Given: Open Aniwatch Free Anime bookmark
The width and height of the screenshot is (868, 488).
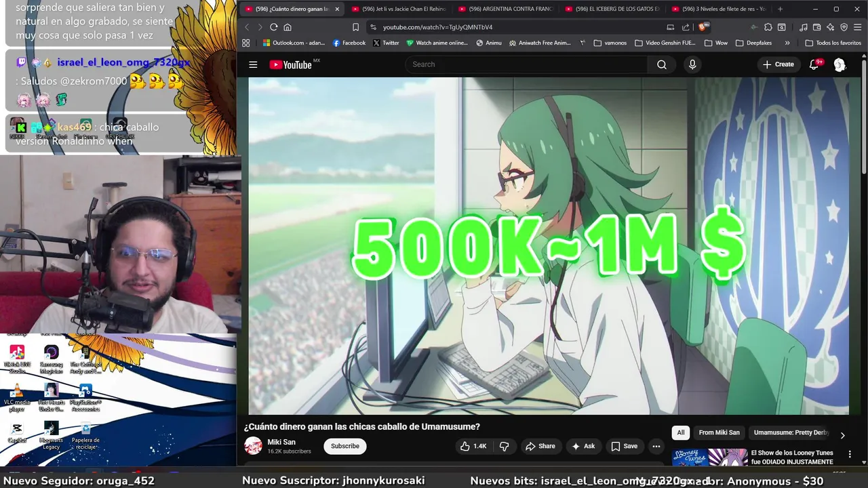Looking at the screenshot, I should click(540, 43).
